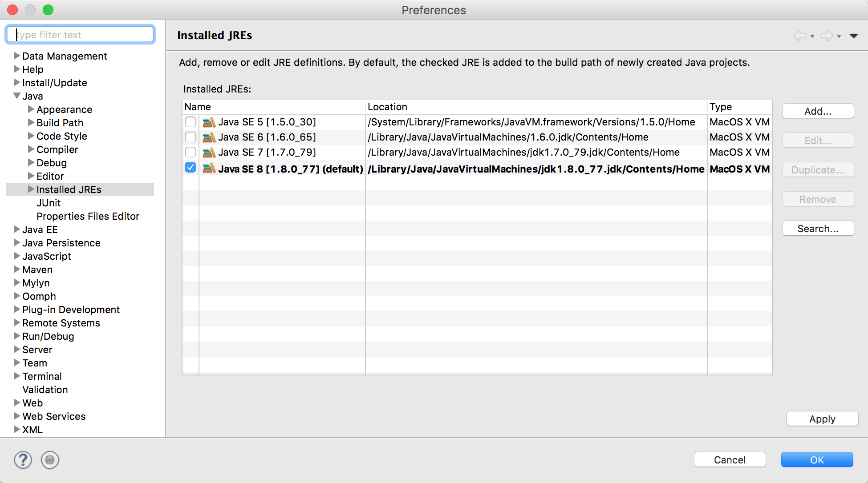Select Editor under Java
Viewport: 868px width, 483px height.
point(50,176)
